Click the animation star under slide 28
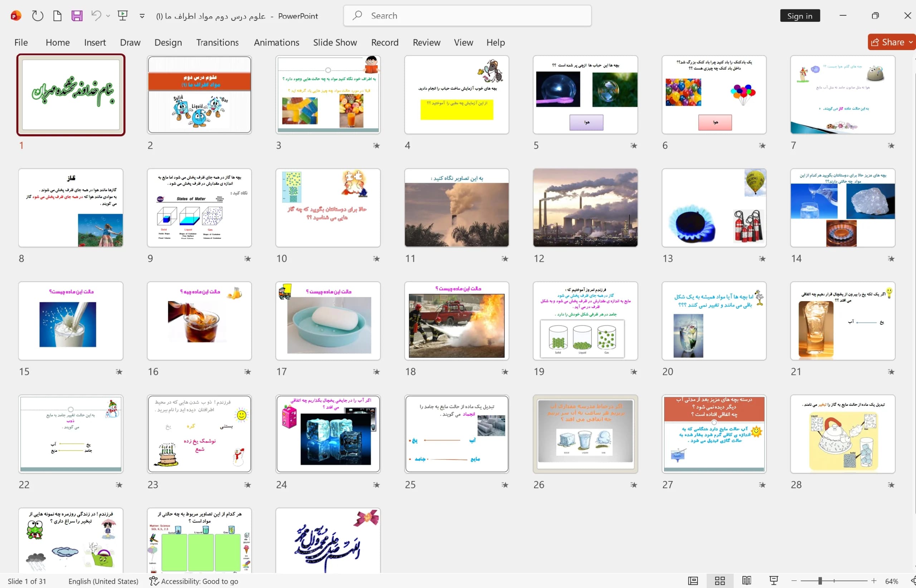916x588 pixels. [891, 485]
